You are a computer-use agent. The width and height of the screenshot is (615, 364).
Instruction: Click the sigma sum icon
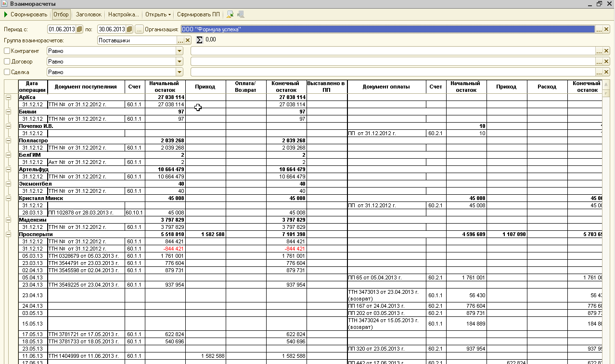[199, 40]
